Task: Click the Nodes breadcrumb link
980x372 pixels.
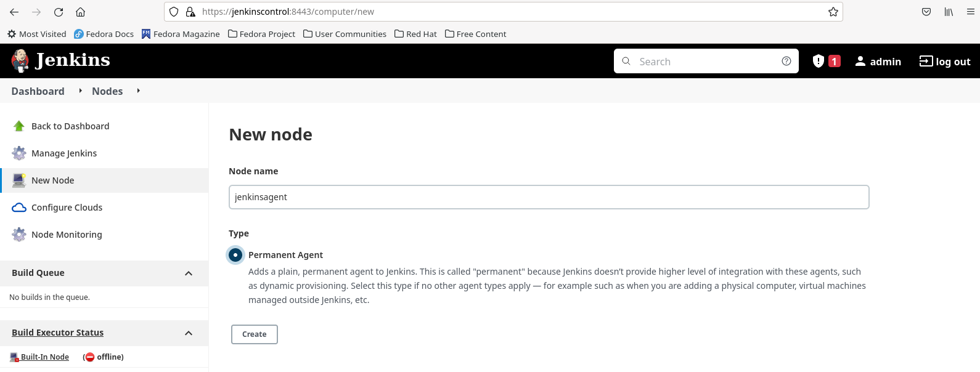Action: [107, 91]
